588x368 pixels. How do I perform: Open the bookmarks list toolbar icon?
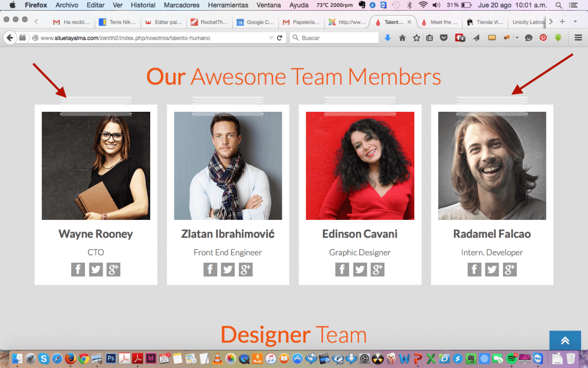(429, 37)
